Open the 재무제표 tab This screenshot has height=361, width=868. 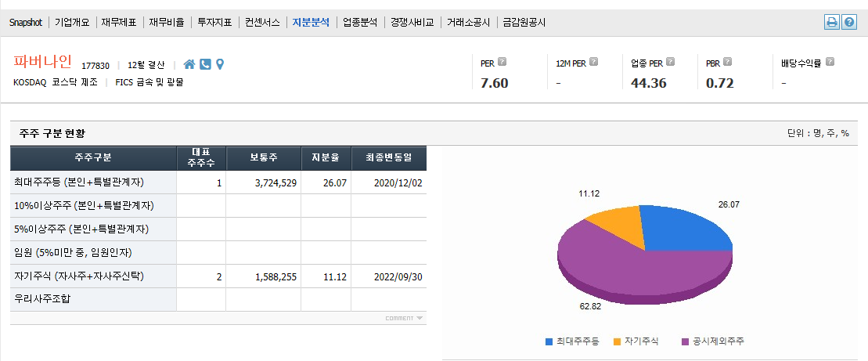tap(119, 23)
